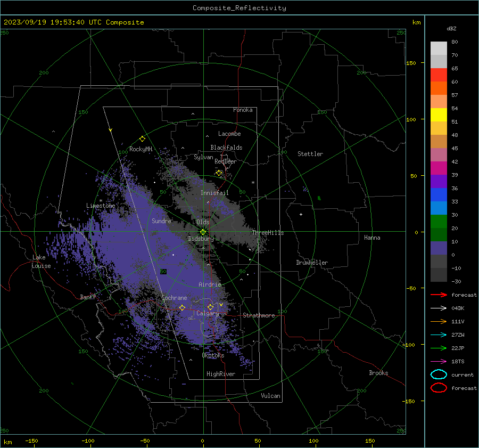
Task: Click the Cochrane city label
Action: pos(174,298)
